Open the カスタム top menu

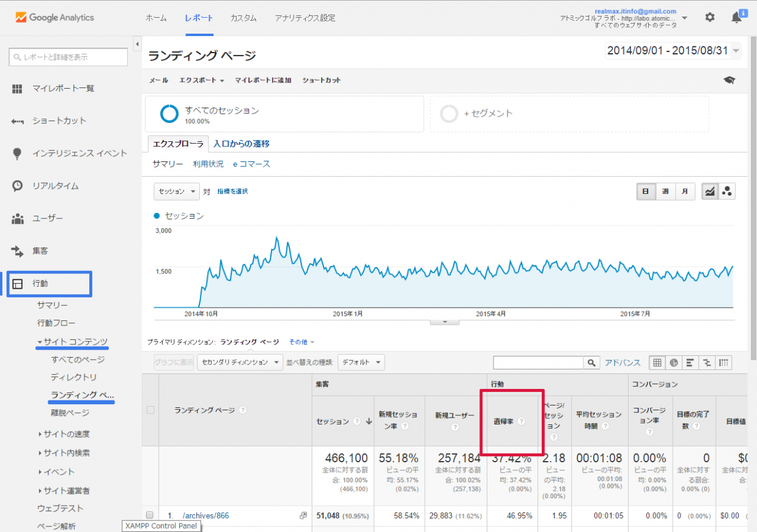point(243,18)
